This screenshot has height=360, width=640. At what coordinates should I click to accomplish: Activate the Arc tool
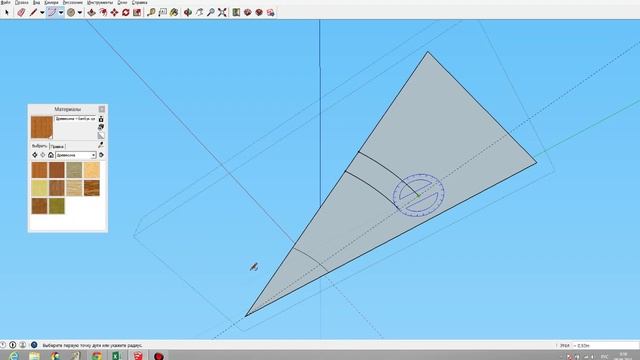[x=52, y=12]
